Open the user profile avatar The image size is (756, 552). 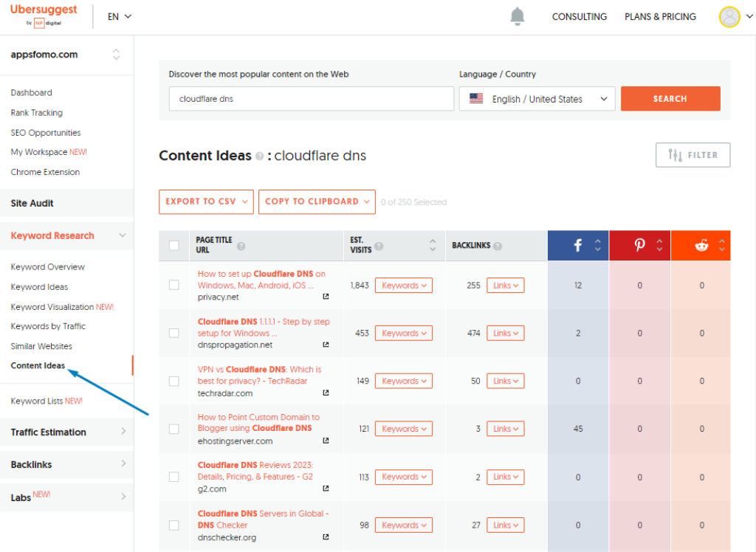(729, 16)
